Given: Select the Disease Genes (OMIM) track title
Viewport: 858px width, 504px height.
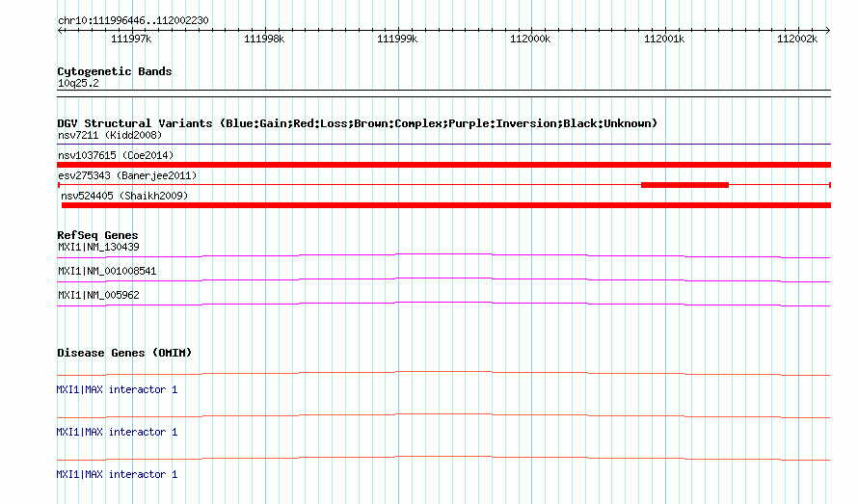Looking at the screenshot, I should [x=124, y=353].
